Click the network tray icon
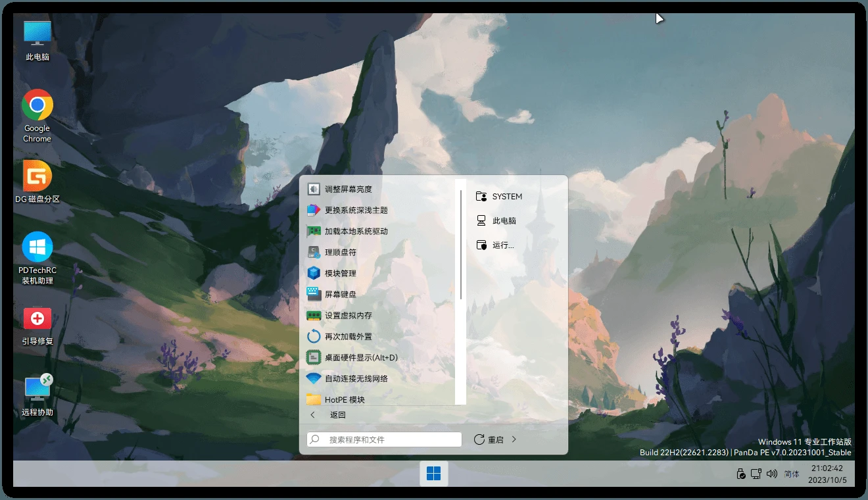The height and width of the screenshot is (500, 868). (x=756, y=474)
